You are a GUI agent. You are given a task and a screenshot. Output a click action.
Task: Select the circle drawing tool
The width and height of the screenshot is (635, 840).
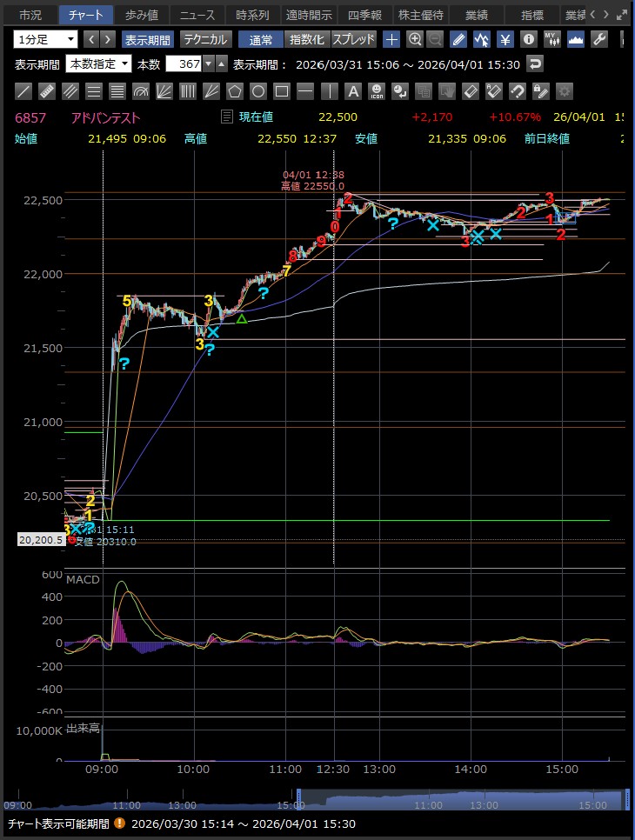pyautogui.click(x=258, y=91)
